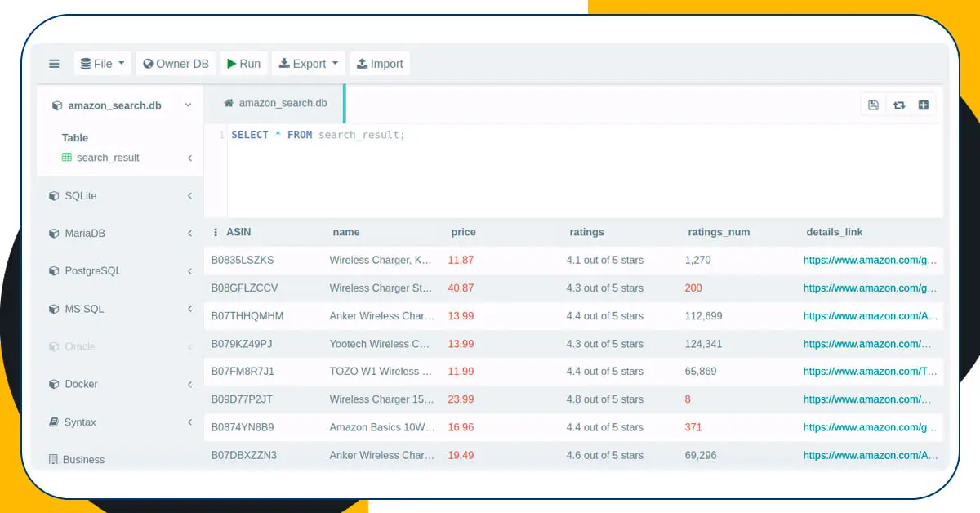Click the ratings column header
Image resolution: width=980 pixels, height=513 pixels.
coord(586,232)
